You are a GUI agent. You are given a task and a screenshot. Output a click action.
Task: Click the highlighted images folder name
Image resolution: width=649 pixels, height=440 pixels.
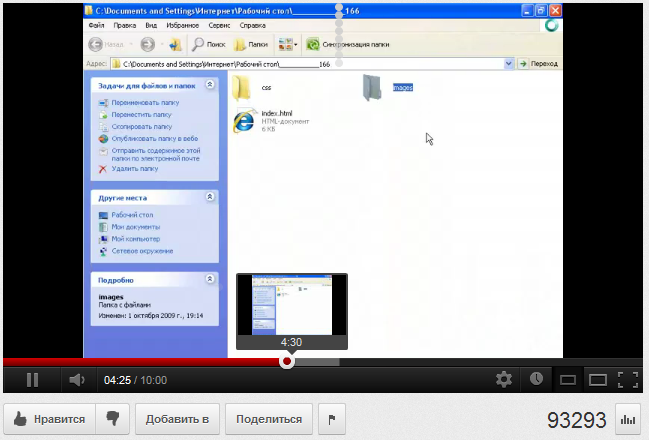pos(403,87)
